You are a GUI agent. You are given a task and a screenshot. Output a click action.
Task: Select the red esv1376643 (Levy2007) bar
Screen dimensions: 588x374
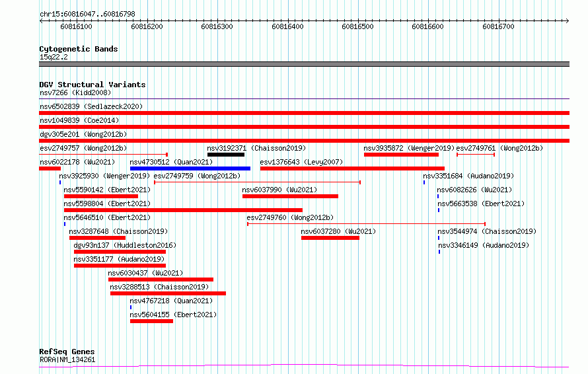point(353,168)
